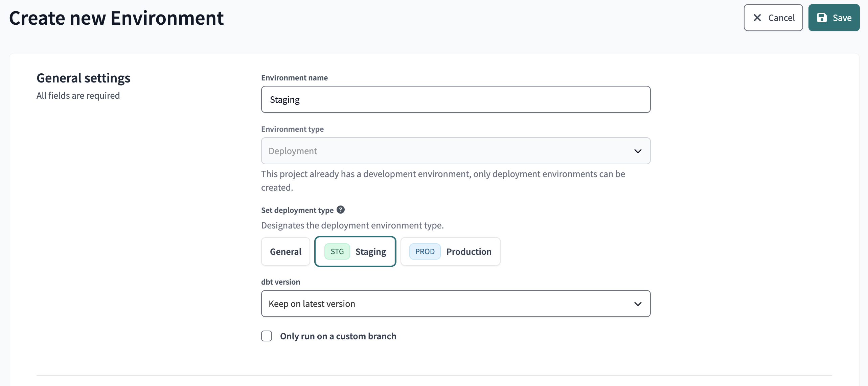Click the Save button

833,18
